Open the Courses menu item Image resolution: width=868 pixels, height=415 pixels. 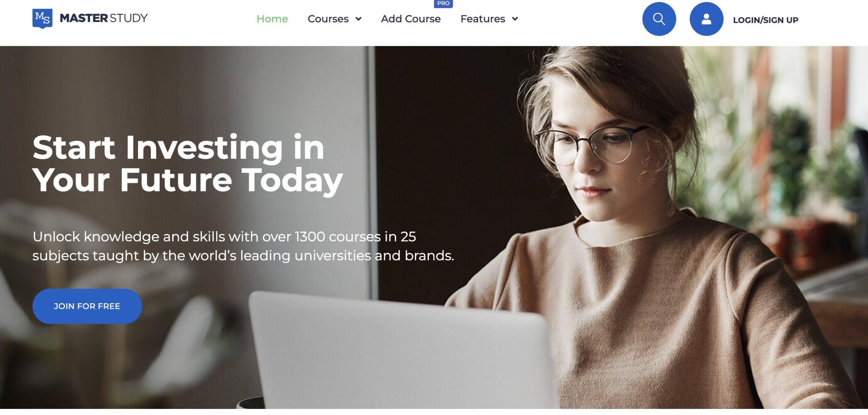click(328, 19)
